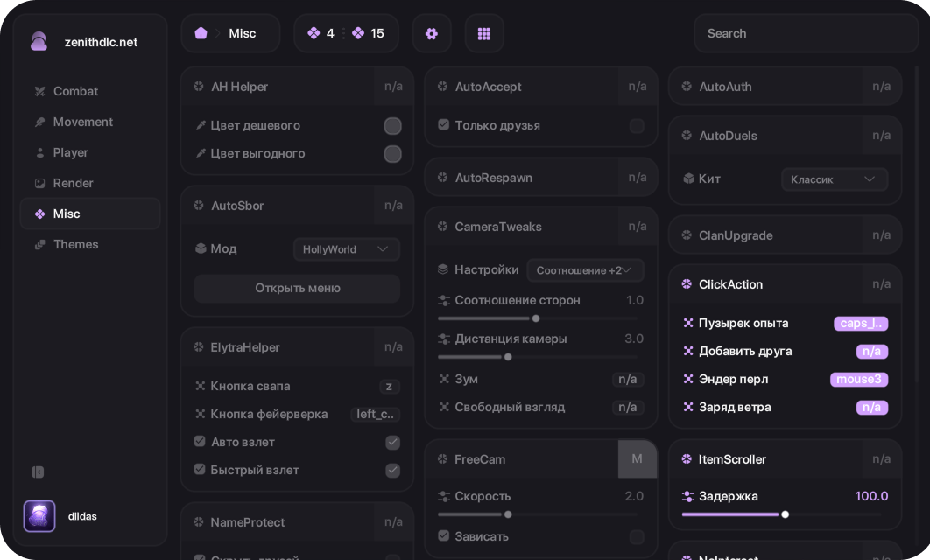Enable the Только друзья checkbox
930x560 pixels.
[x=637, y=126]
